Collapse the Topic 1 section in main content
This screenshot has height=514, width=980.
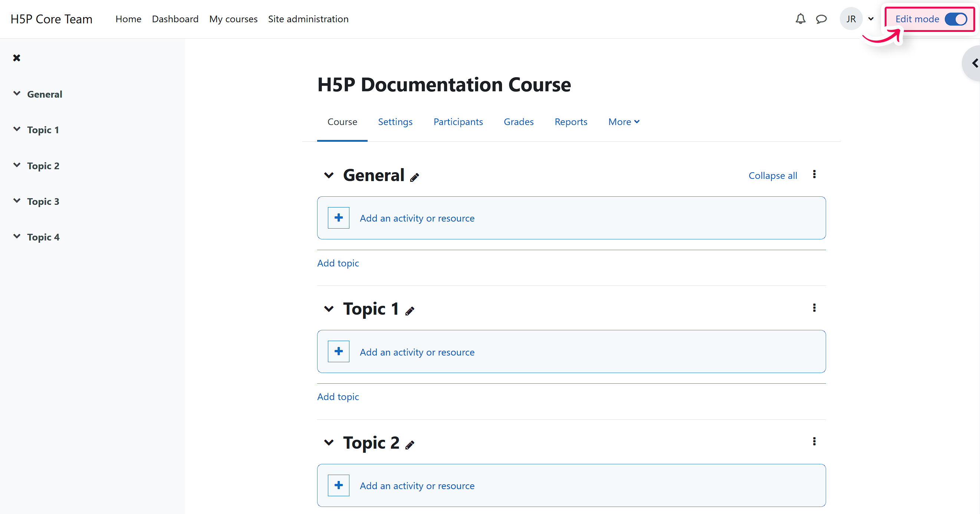(329, 309)
